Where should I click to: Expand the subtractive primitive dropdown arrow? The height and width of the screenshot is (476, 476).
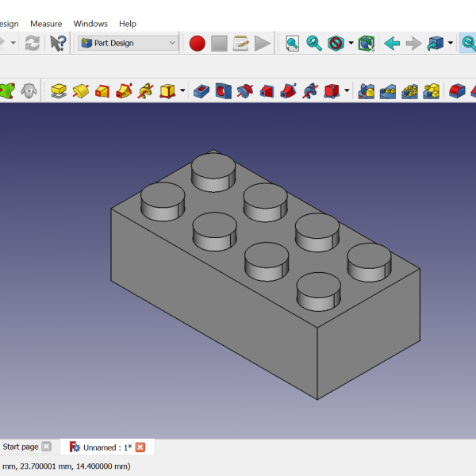point(347,91)
